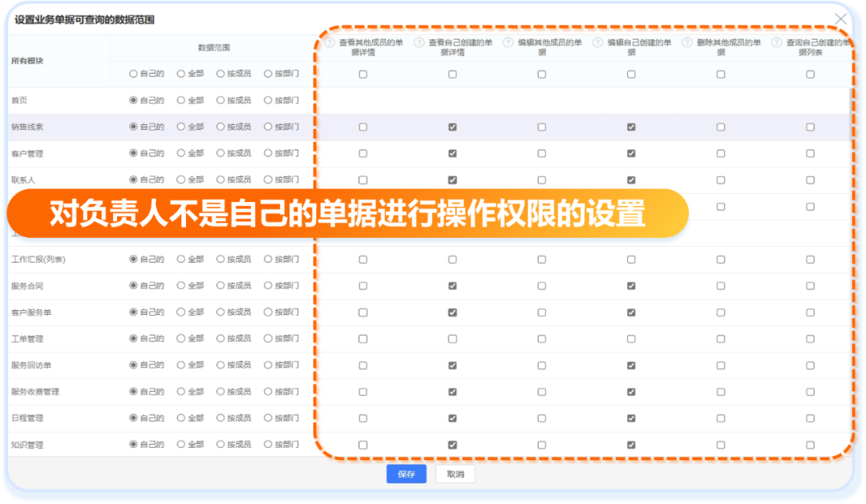The image size is (866, 504).
Task: Enable 查看其他成员的单据详情 for 首页 row
Action: pos(362,99)
